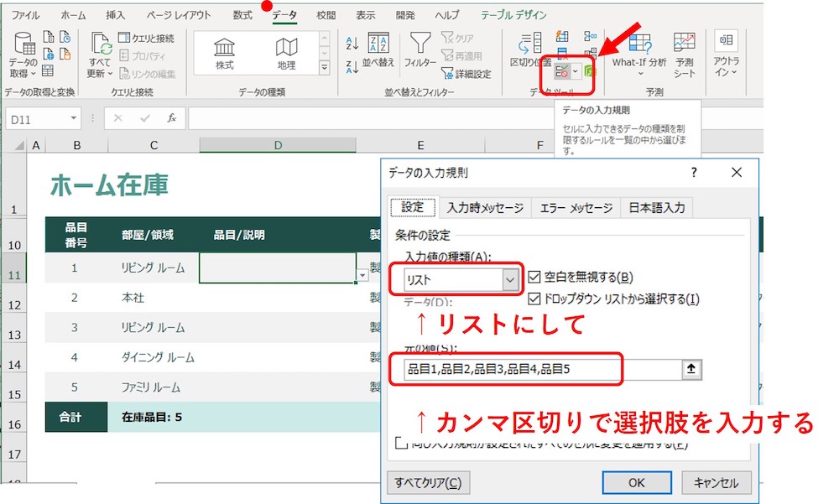Switch to the ページ レイアウト tab

179,15
